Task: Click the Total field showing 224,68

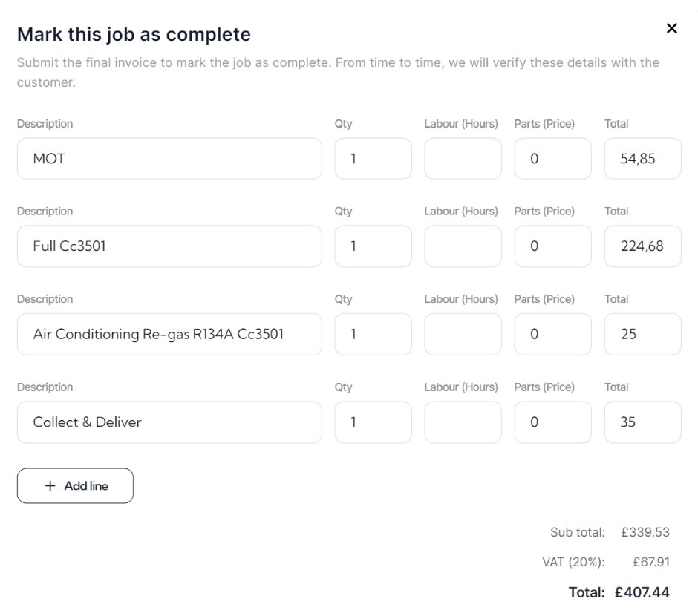Action: click(x=643, y=246)
